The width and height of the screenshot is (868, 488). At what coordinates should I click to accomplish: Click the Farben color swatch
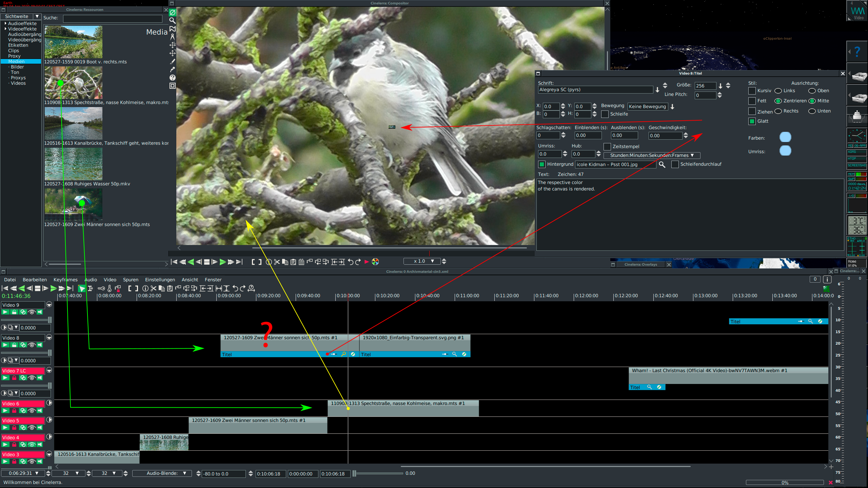785,137
